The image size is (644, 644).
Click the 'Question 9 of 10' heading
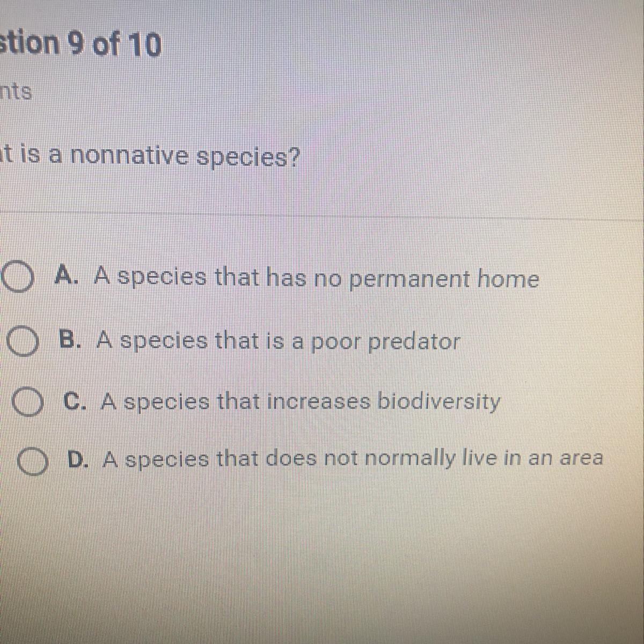[80, 45]
